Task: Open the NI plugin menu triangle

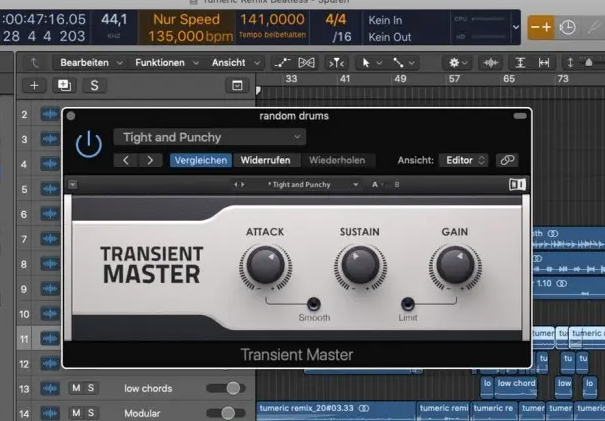Action: (x=73, y=184)
